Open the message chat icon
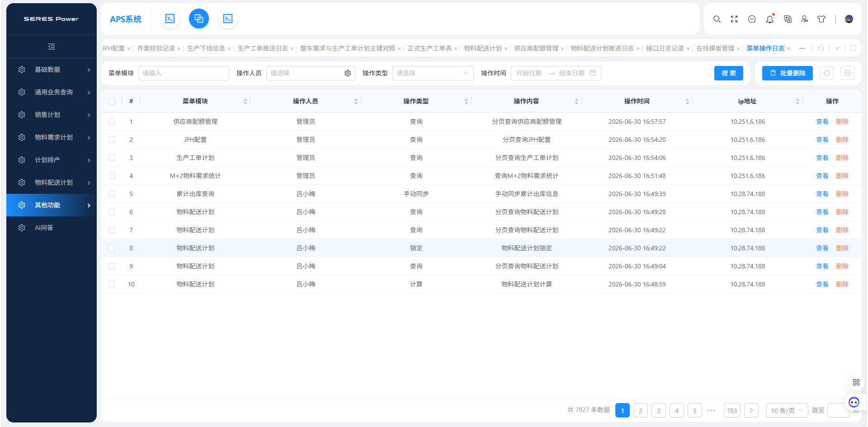The image size is (868, 427). pos(752,19)
